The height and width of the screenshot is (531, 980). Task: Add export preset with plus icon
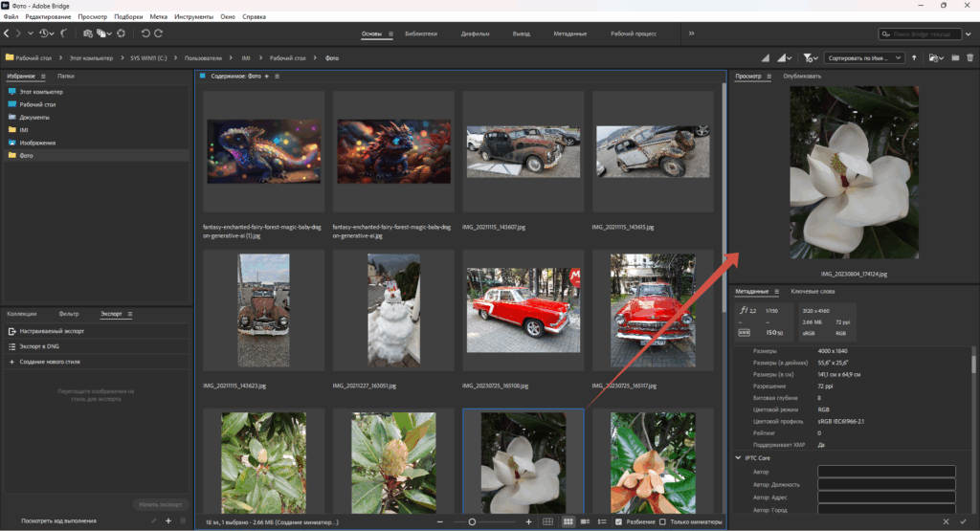pos(168,521)
